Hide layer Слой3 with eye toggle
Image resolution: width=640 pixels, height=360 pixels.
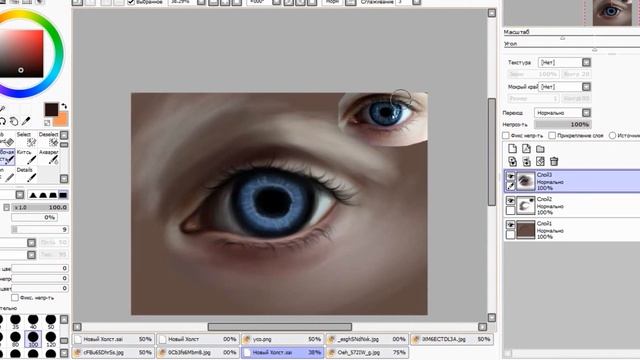point(510,176)
